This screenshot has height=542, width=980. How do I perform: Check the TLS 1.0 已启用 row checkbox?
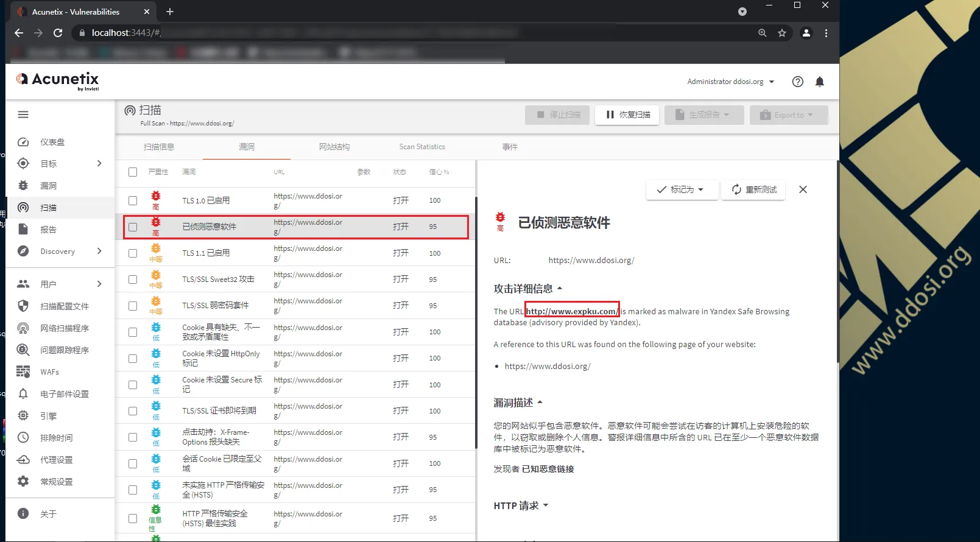(x=133, y=200)
